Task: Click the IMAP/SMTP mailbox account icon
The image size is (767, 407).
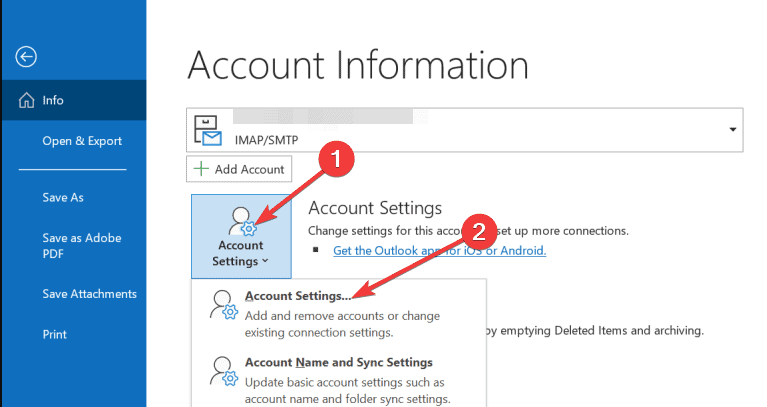Action: [208, 130]
